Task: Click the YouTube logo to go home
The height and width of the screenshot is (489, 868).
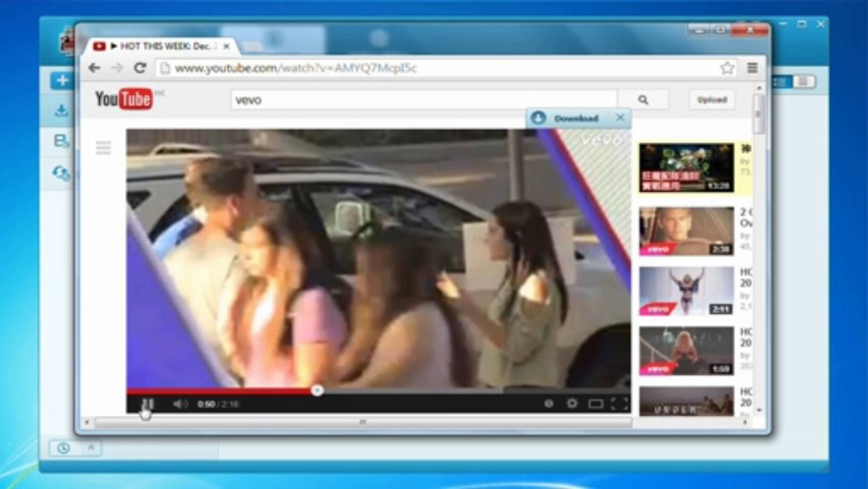Action: 125,99
